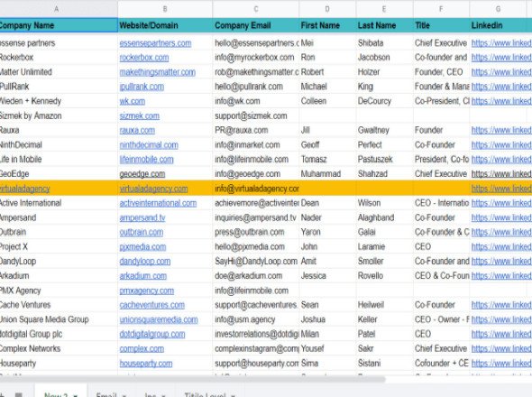Open the Linkedin link in the Ampersand row
Viewport: 532px width, 397px height.
(x=501, y=217)
